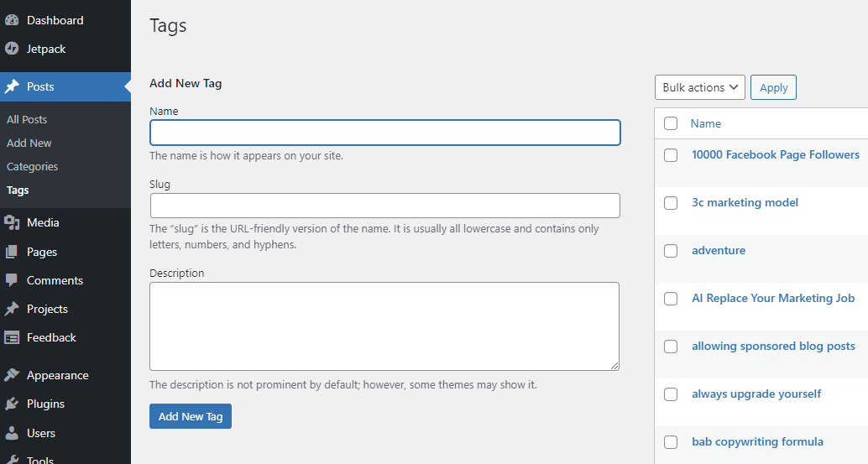This screenshot has height=464, width=868.
Task: Open AI Replace Your Marketing Job tag
Action: (x=773, y=298)
